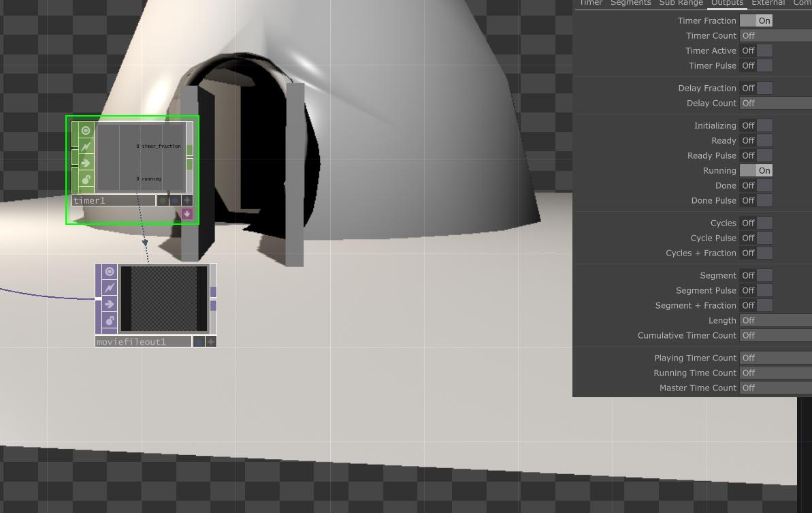This screenshot has height=513, width=812.
Task: Toggle the lock flag on timer1
Action: tap(86, 180)
